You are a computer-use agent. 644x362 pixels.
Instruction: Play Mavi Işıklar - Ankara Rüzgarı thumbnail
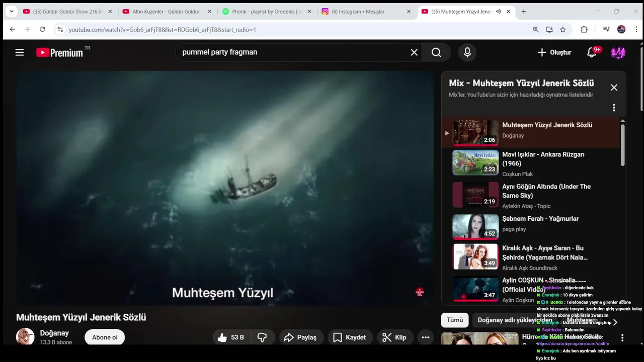[475, 162]
